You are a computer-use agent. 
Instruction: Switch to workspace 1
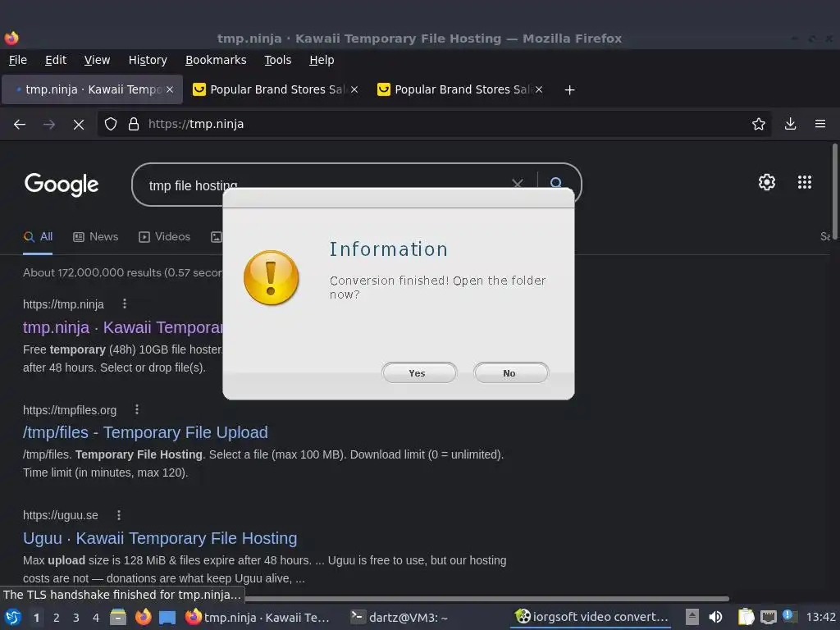pos(36,618)
